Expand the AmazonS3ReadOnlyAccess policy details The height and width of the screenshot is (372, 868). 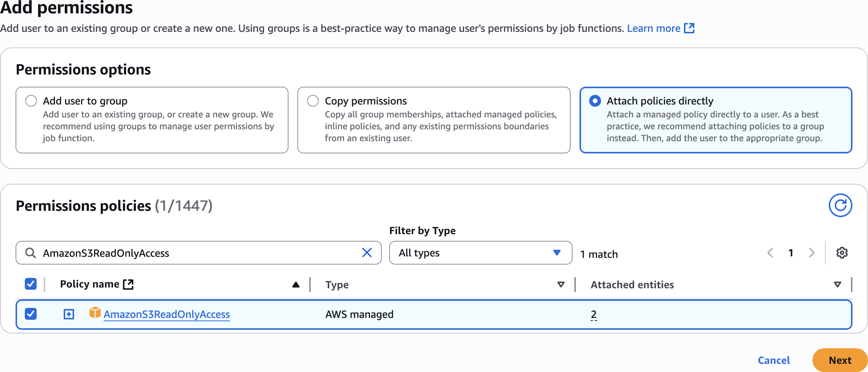(69, 314)
